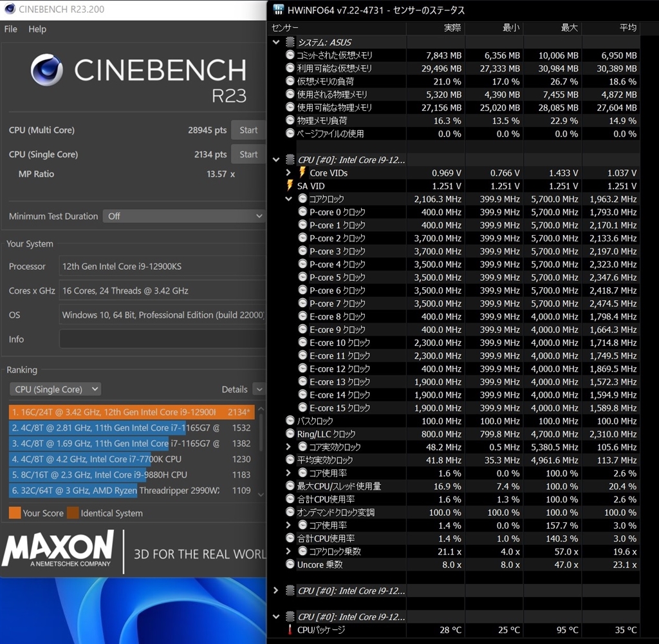
Task: Select ranking entry i7-7700K score 1230
Action: tap(131, 459)
